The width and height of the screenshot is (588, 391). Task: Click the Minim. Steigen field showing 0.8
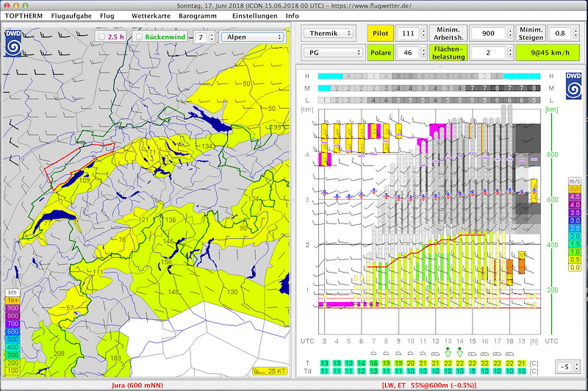pos(559,33)
